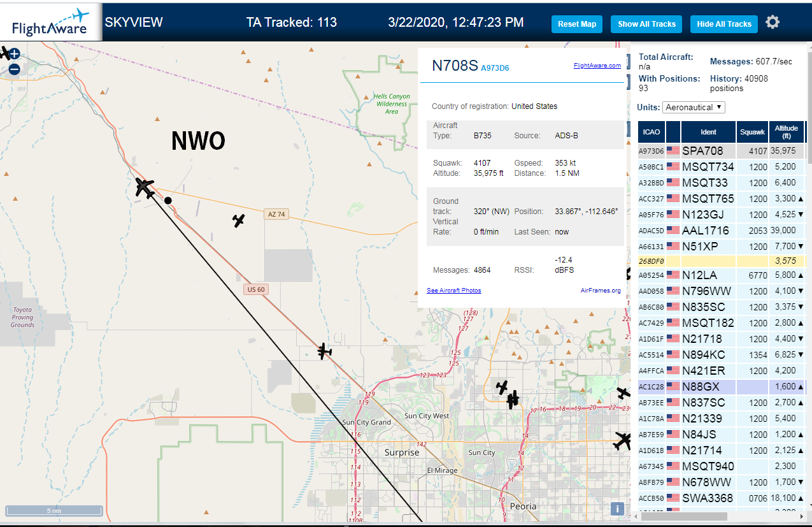The width and height of the screenshot is (812, 527).
Task: Click the Surprise city label on map
Action: [x=402, y=452]
